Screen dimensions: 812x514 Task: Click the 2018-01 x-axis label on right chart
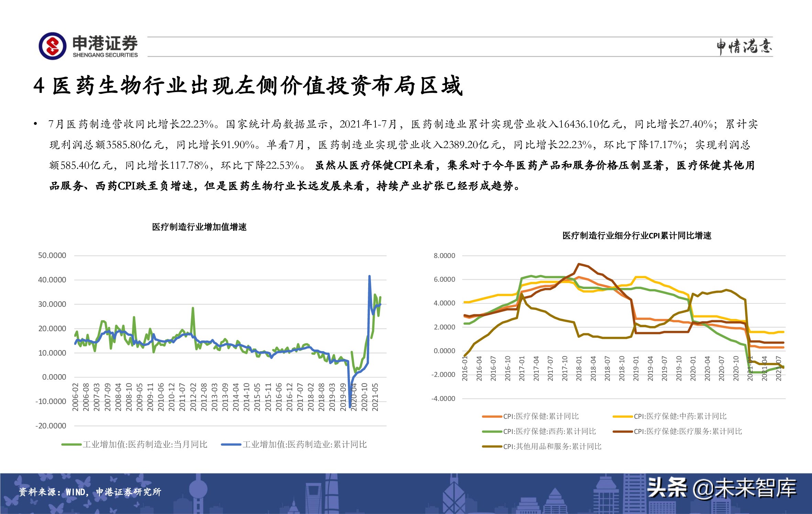click(579, 368)
